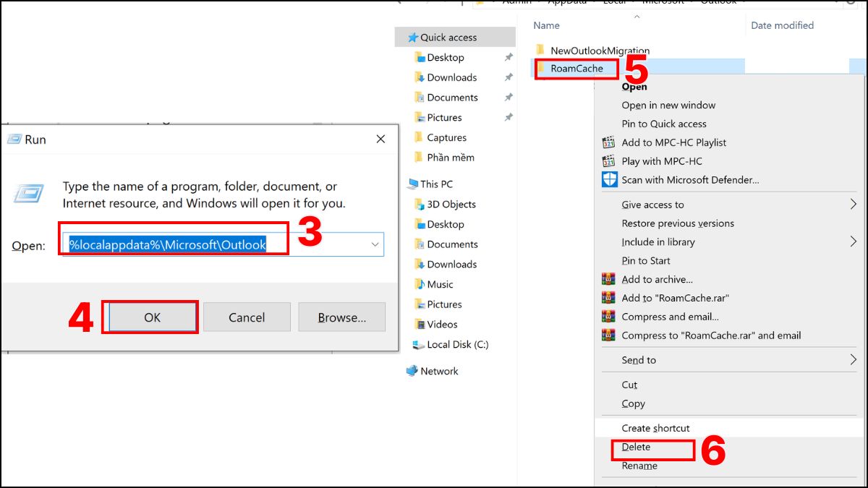
Task: Click the Microsoft Defender shield icon
Action: point(609,180)
